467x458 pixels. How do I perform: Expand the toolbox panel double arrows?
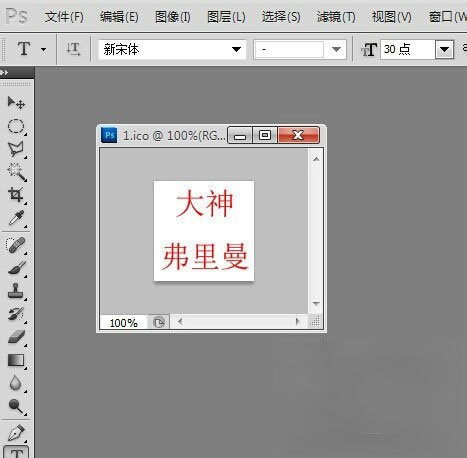tap(4, 72)
